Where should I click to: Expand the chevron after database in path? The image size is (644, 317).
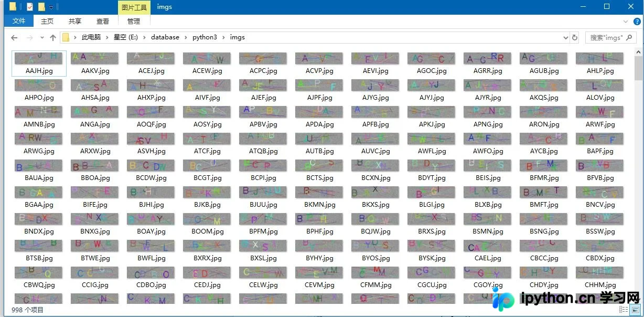point(186,38)
